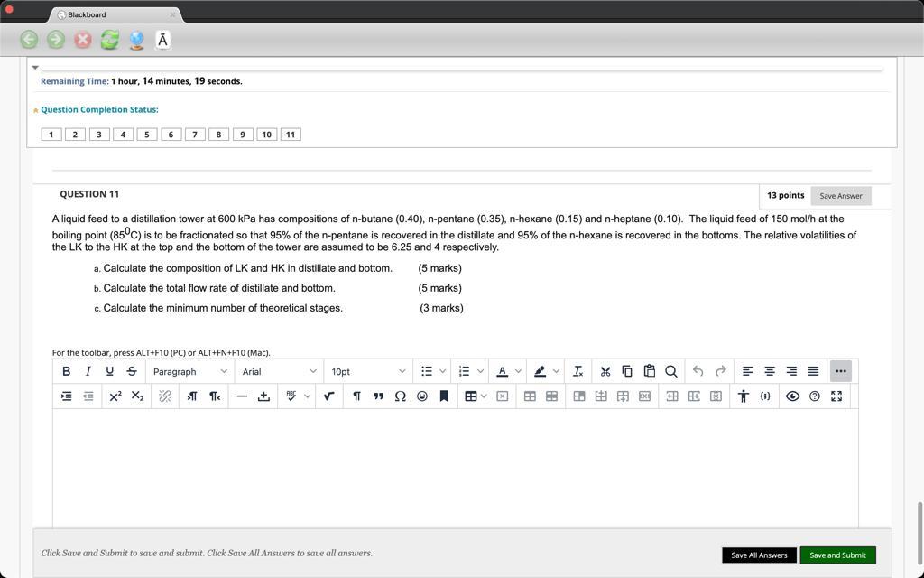Screen dimensions: 924x578
Task: Open the Paragraph style dropdown
Action: pos(189,370)
